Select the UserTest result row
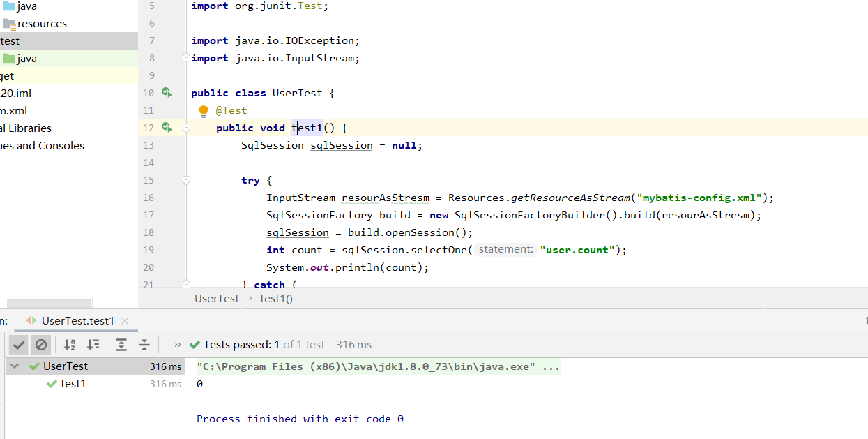The width and height of the screenshot is (868, 439). point(95,366)
